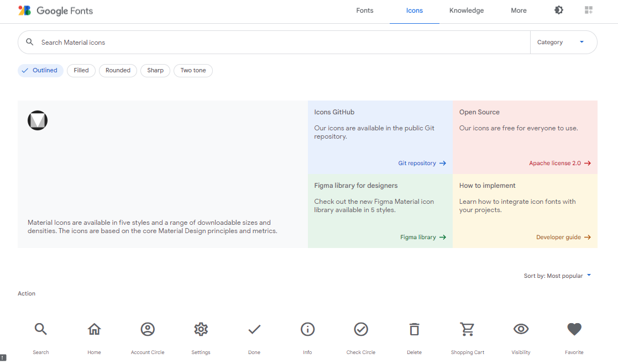This screenshot has height=364, width=618.
Task: Click the Info icon
Action: [307, 330]
